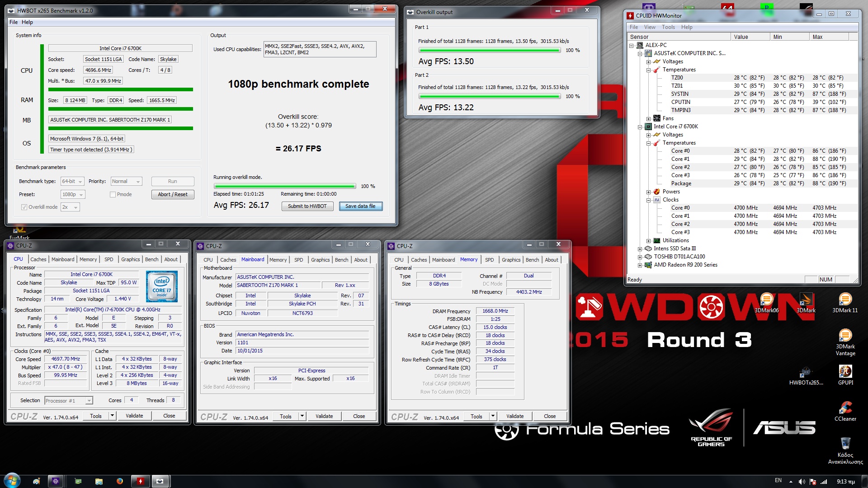Open the network signal tray icon

[824, 482]
